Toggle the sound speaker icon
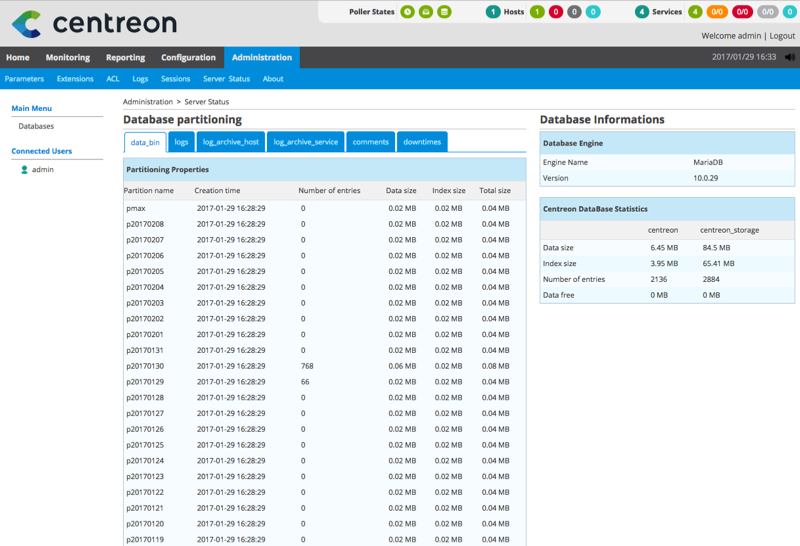800x546 pixels. point(789,58)
